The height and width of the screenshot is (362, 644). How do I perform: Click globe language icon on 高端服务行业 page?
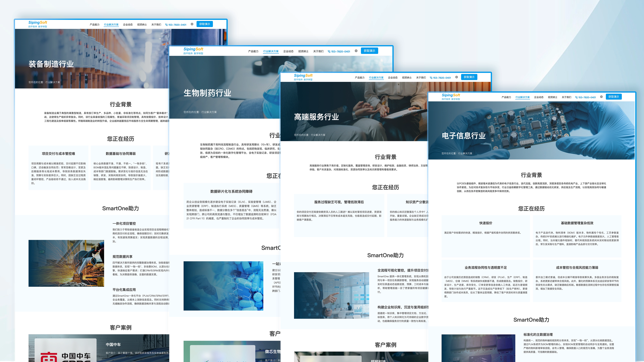click(456, 77)
